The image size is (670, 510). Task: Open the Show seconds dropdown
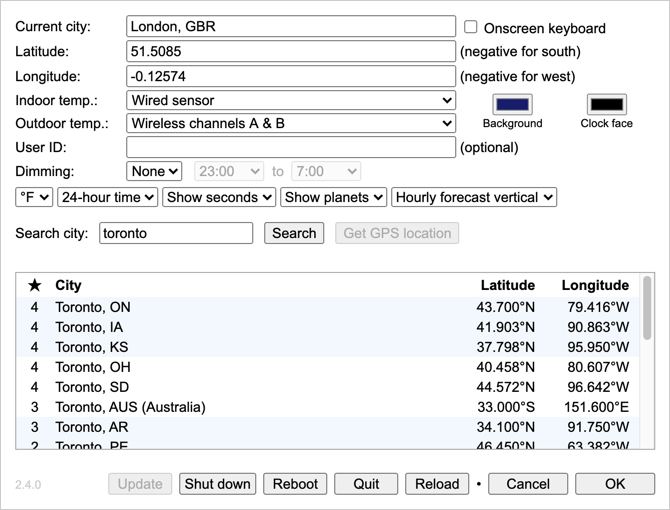coord(219,197)
